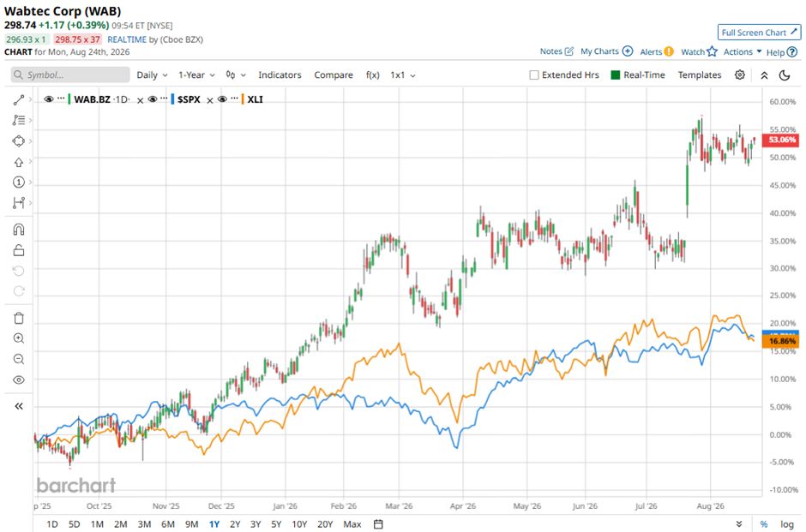Toggle the magnet snap tool
The height and width of the screenshot is (532, 806).
[x=19, y=230]
